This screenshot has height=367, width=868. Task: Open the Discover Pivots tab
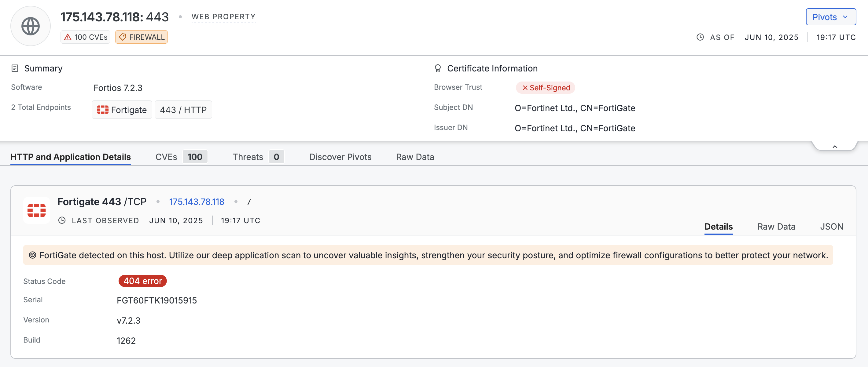(x=340, y=157)
